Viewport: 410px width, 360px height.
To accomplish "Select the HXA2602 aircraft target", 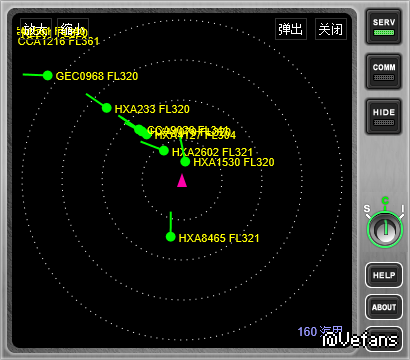I will coord(164,151).
